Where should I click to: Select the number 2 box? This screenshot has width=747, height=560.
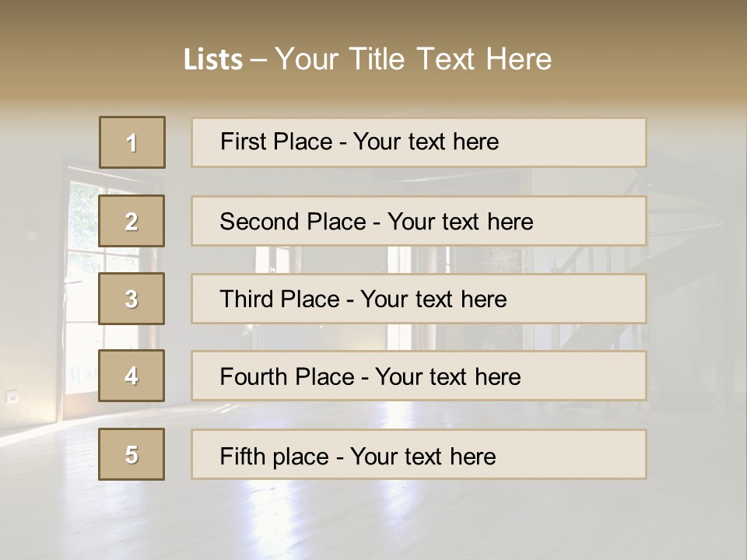[132, 221]
